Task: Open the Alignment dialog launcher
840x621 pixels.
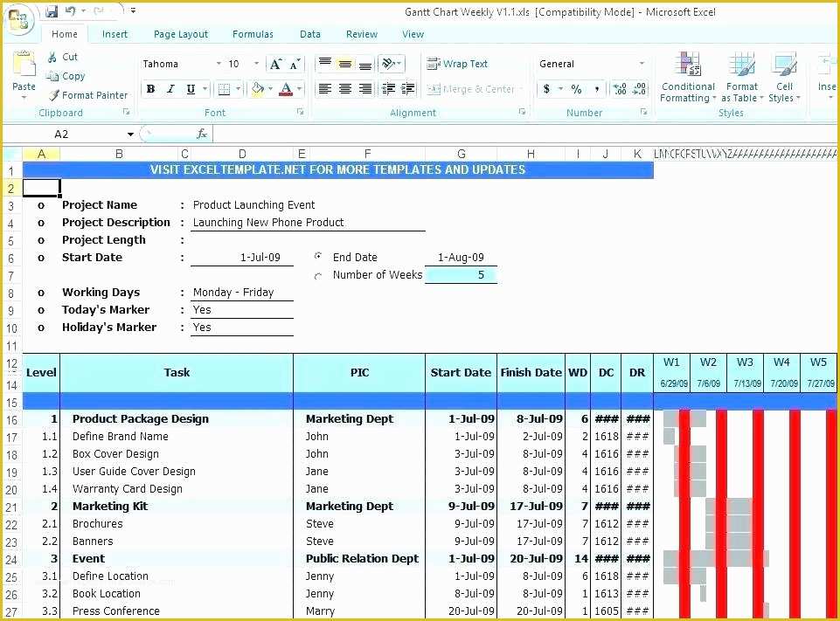Action: click(522, 112)
